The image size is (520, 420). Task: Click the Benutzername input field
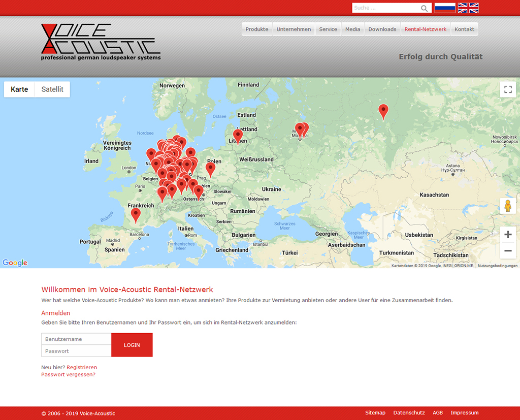coord(76,339)
